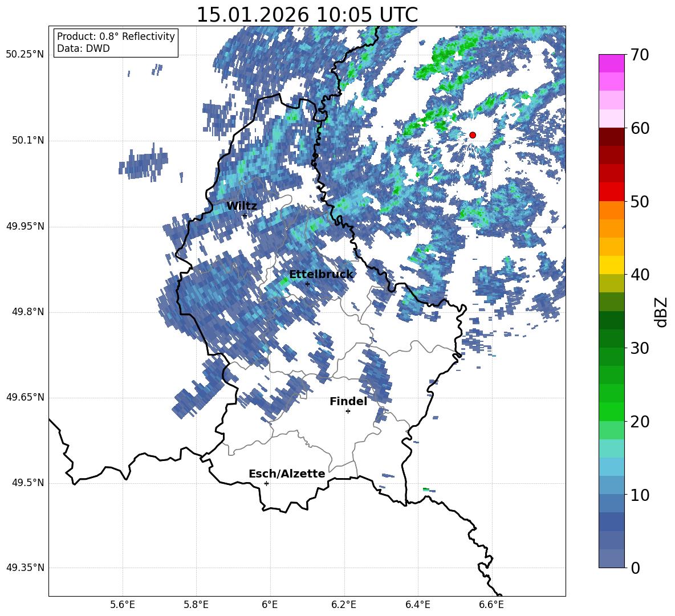Viewport: 675px width, 616px height.
Task: Click the colorbar 50 tick label
Action: tap(640, 201)
